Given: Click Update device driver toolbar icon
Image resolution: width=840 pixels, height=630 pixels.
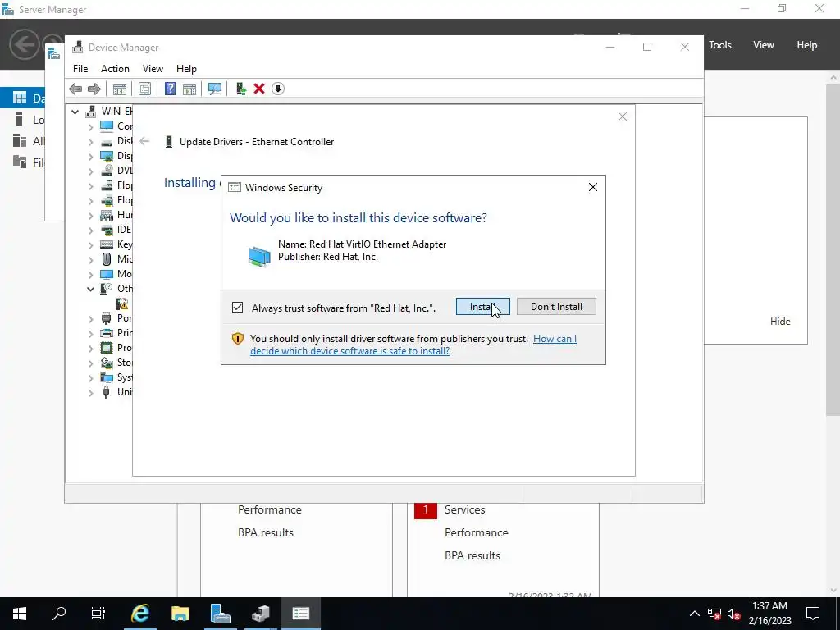Looking at the screenshot, I should (x=240, y=89).
